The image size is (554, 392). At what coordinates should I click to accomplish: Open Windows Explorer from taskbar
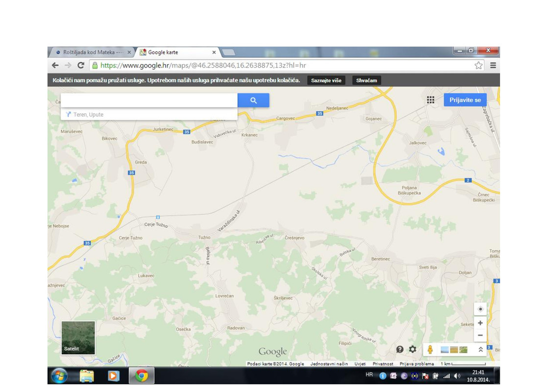pyautogui.click(x=87, y=376)
